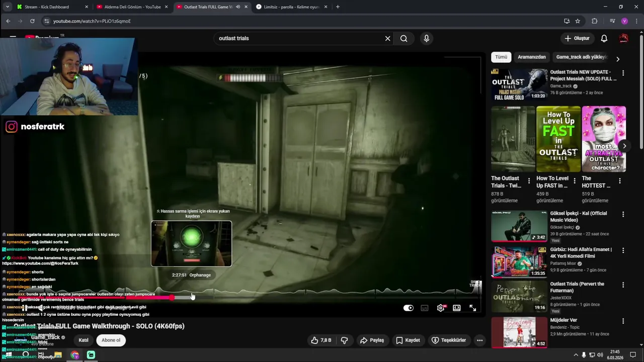Open options for Gürbüz video
This screenshot has height=362, width=644.
tap(623, 250)
